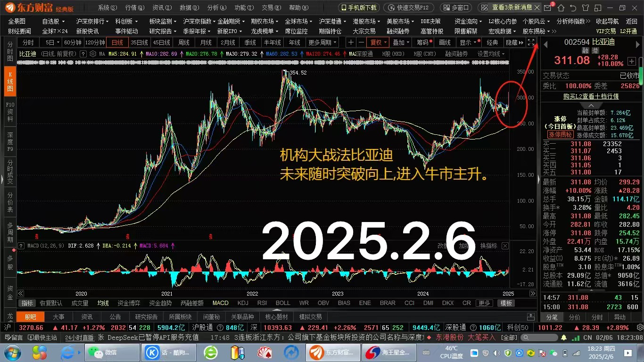
Task: Toggle 隐藏 to hide right panel
Action: coord(514,42)
